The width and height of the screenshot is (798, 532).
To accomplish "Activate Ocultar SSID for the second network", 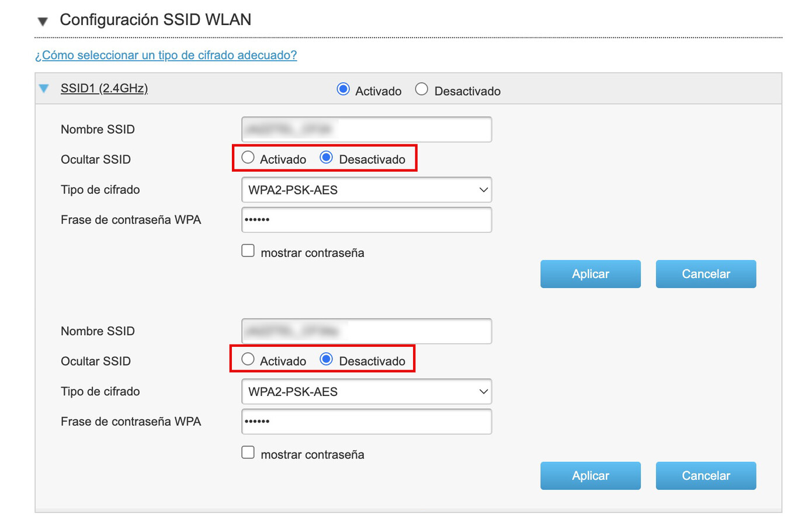I will (248, 359).
